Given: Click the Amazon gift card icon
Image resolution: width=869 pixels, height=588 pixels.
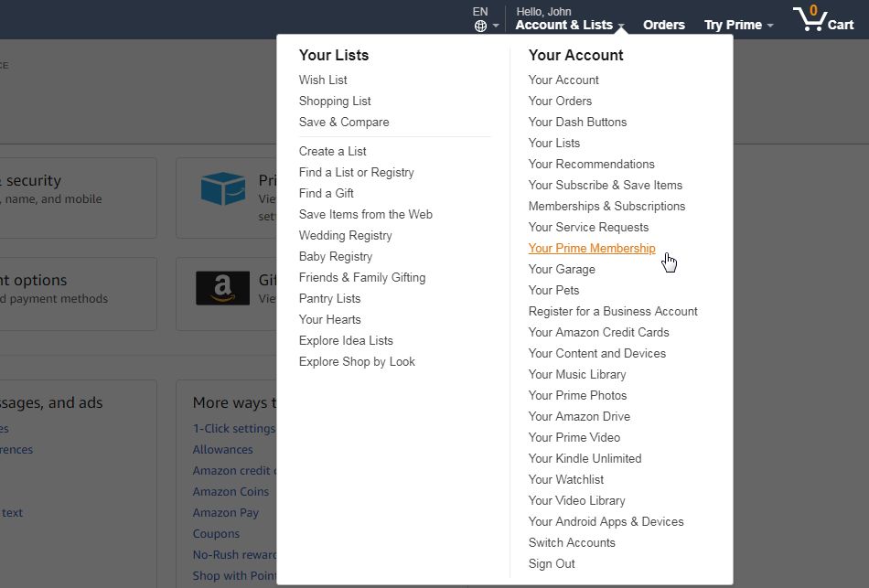Looking at the screenshot, I should [222, 289].
